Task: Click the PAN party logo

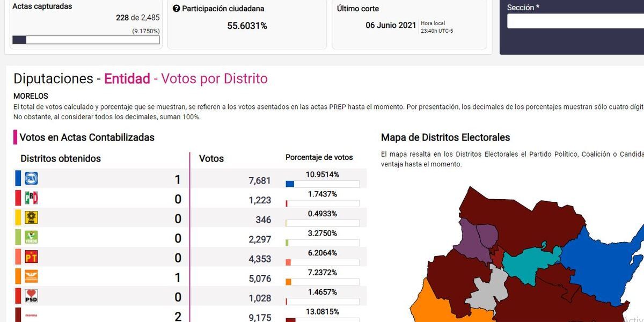Action: pyautogui.click(x=31, y=179)
